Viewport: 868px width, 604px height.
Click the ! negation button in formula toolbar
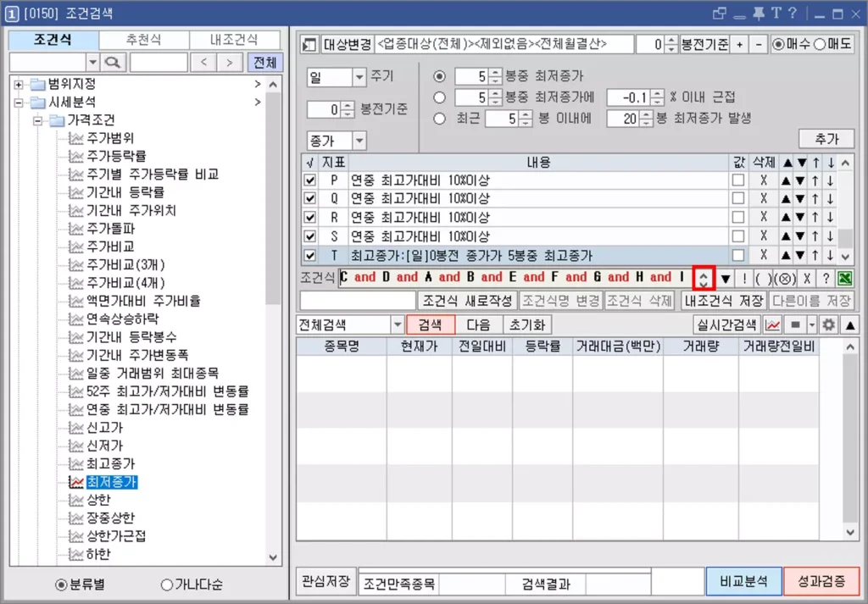click(744, 278)
